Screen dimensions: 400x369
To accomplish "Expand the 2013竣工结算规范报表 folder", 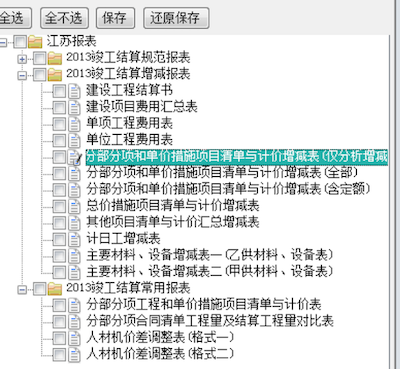I will [x=22, y=59].
